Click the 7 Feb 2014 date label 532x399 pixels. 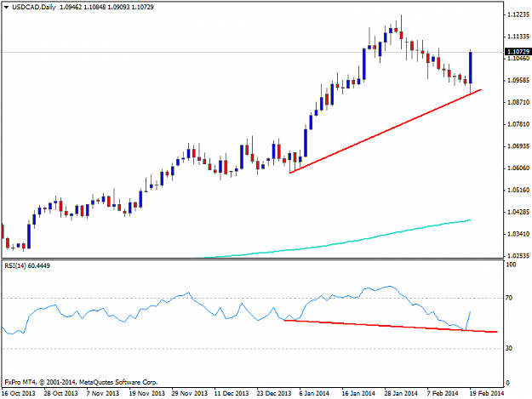tap(443, 394)
